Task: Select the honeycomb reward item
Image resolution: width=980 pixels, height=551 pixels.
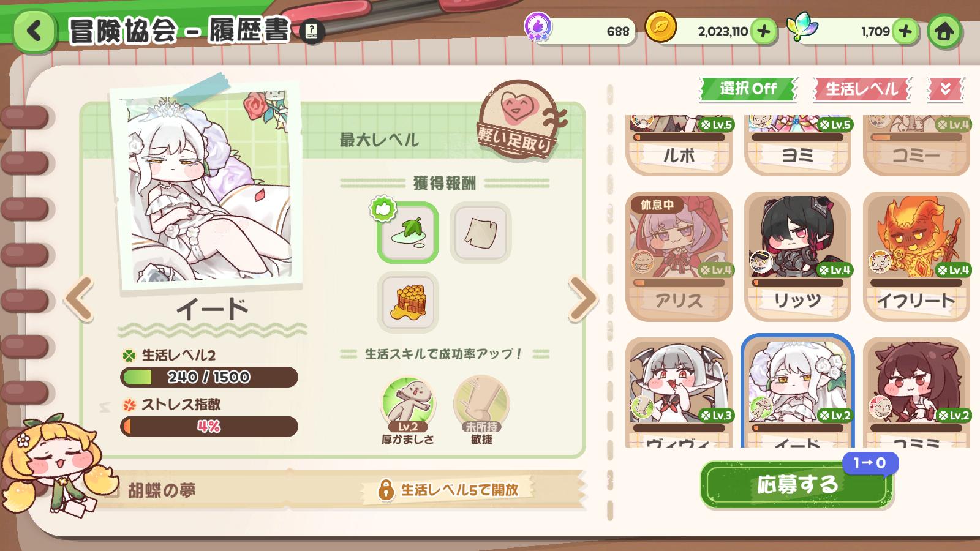Action: (408, 302)
